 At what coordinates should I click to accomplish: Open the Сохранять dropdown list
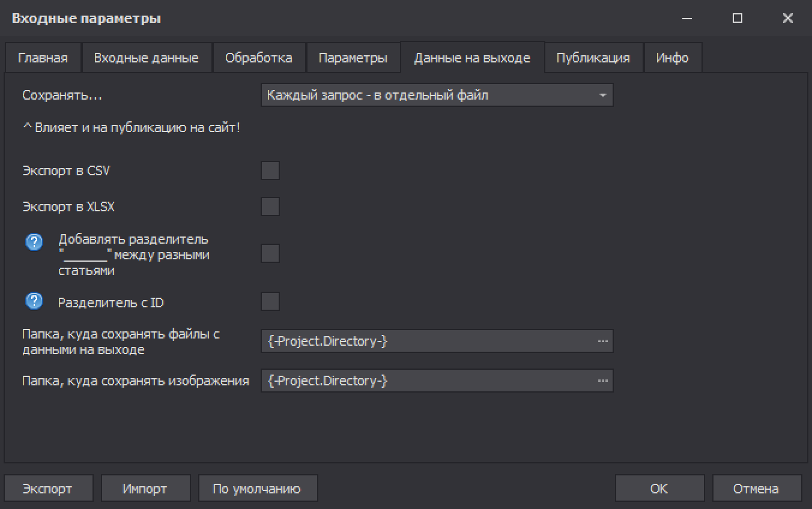(x=437, y=95)
